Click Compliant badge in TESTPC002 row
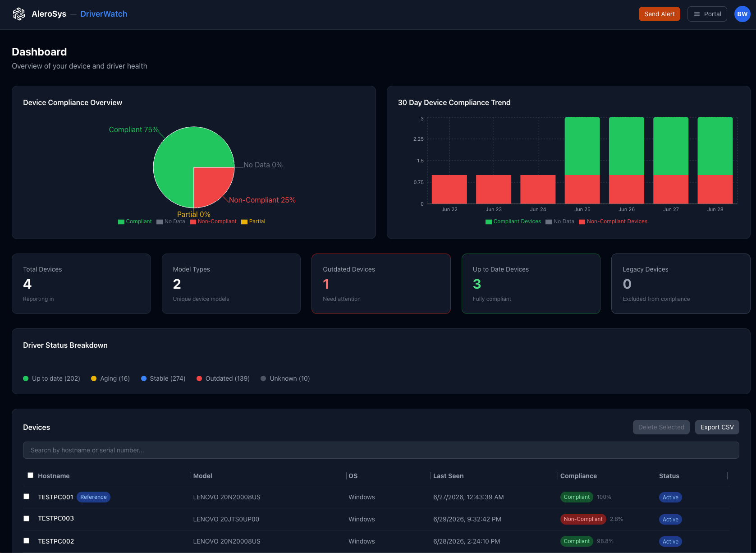This screenshot has width=756, height=553. pos(577,541)
